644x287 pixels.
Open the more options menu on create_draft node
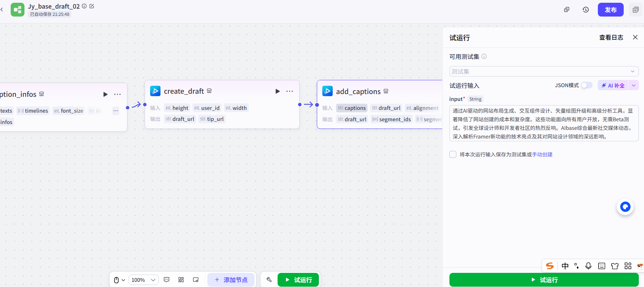[290, 91]
